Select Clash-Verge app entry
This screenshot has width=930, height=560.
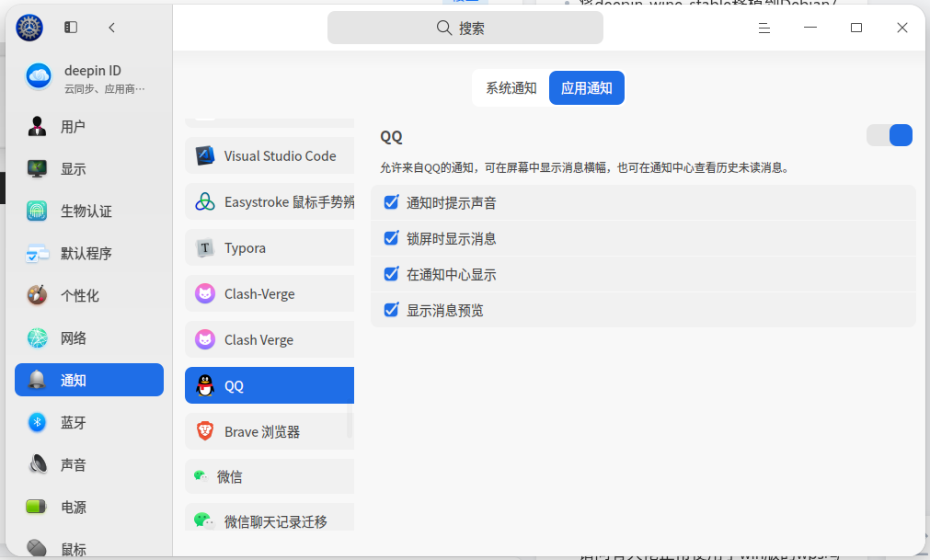click(270, 293)
